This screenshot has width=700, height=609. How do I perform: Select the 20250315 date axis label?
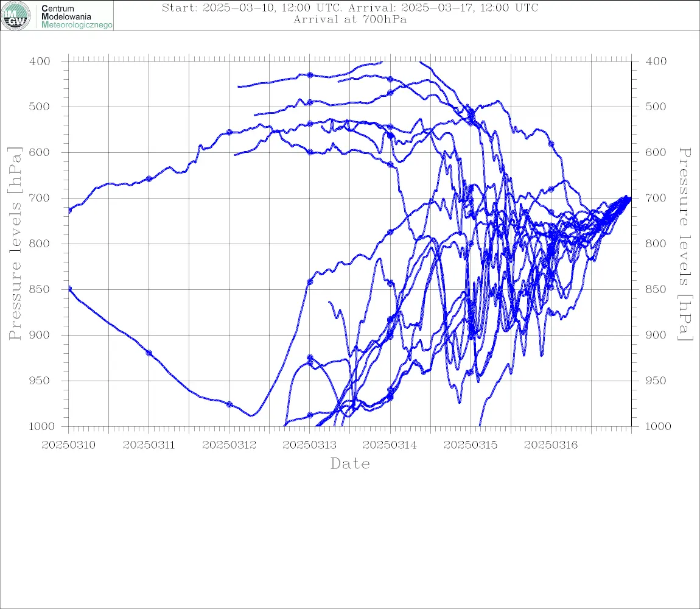470,445
